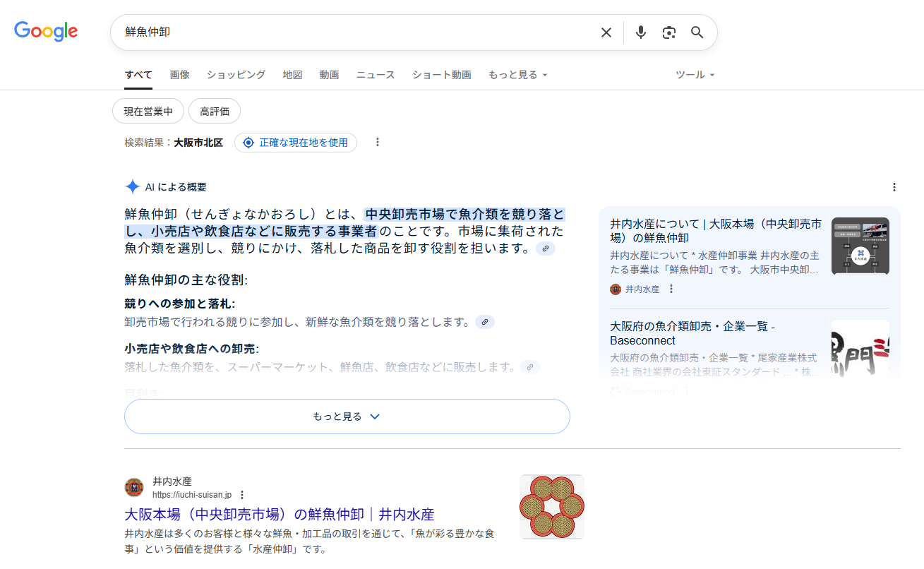Open the ツール dropdown
924x569 pixels.
(695, 75)
